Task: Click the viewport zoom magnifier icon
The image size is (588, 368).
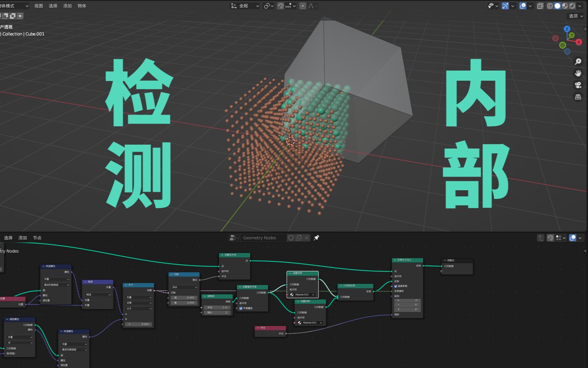Action: point(578,62)
